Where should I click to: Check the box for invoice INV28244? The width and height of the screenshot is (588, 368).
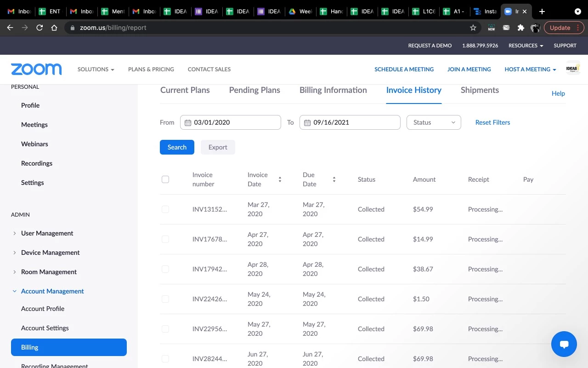pos(165,359)
